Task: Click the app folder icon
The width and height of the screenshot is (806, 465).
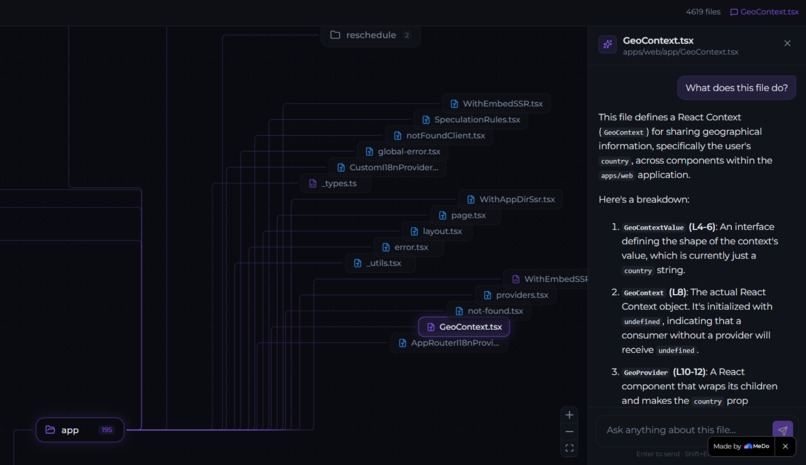Action: click(50, 430)
